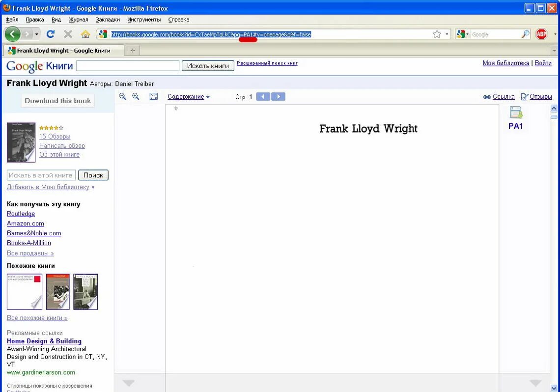Screen dimensions: 560x392
Task: Select the zoom in magnifier tool
Action: (136, 96)
